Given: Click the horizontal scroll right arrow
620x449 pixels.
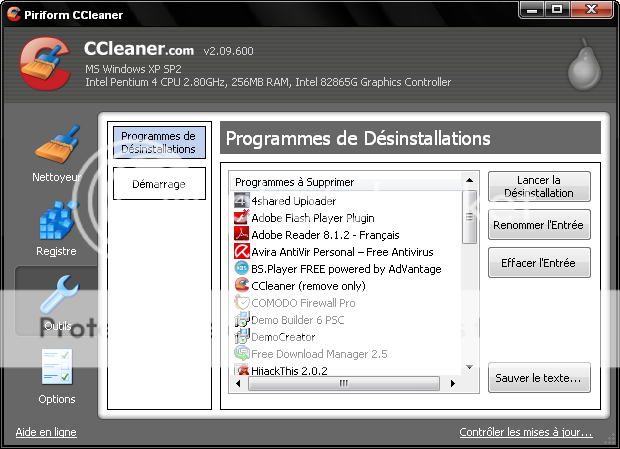Looking at the screenshot, I should tap(453, 383).
